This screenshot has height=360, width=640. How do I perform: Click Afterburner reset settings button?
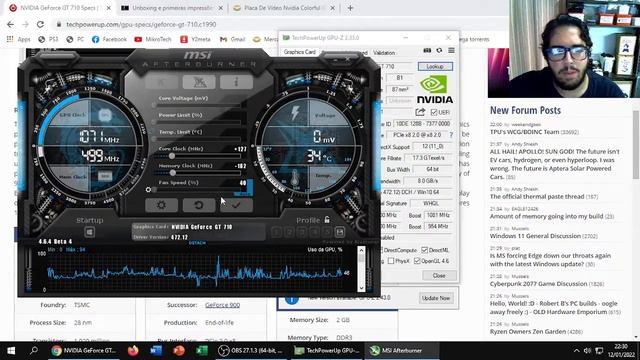click(198, 205)
